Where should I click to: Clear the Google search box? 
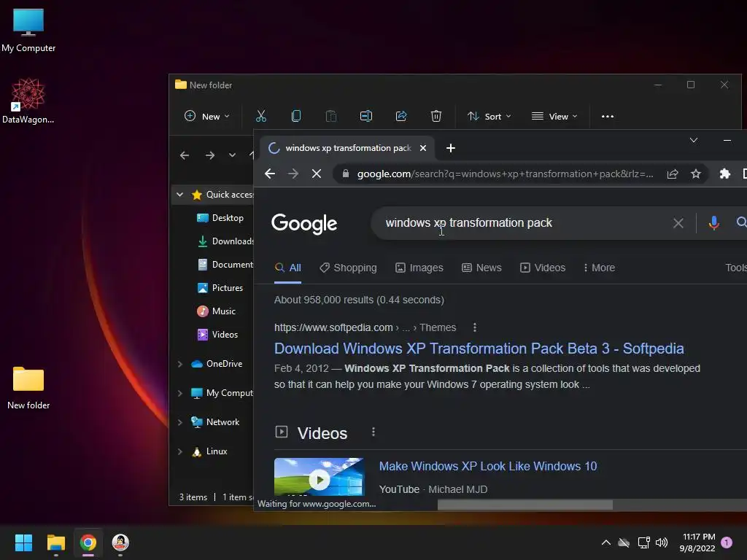coord(678,223)
